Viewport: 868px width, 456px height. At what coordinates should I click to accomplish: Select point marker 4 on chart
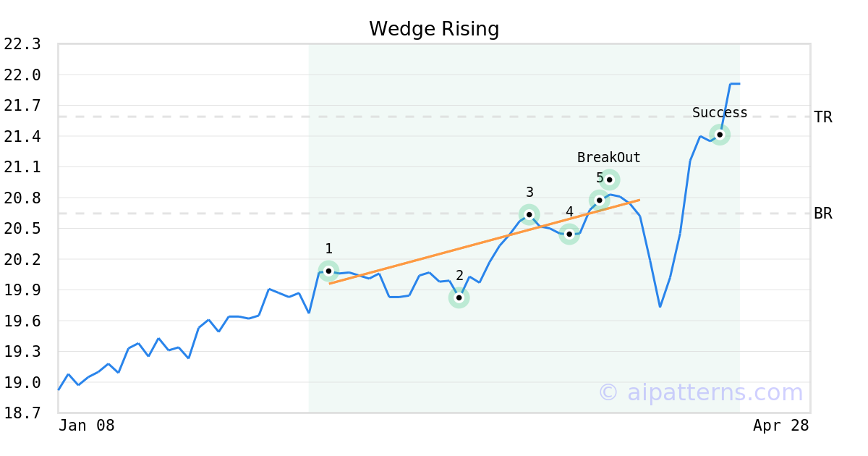click(x=569, y=234)
